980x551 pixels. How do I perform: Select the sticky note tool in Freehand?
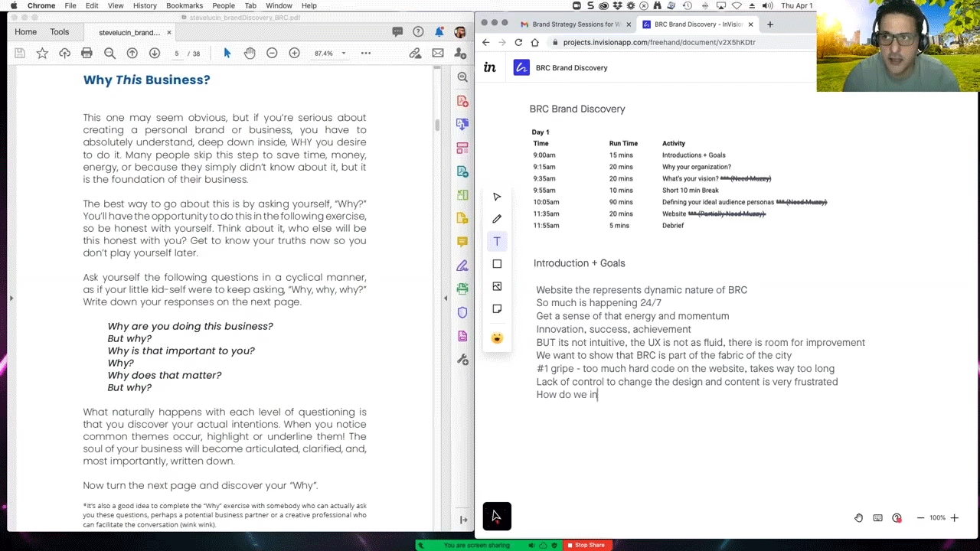pos(497,308)
